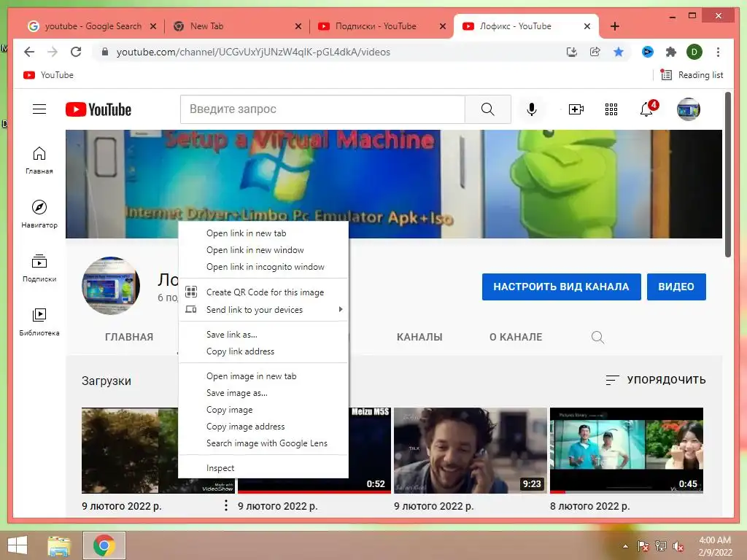This screenshot has height=560, width=747.
Task: Open File Explorer from taskbar
Action: (x=59, y=545)
